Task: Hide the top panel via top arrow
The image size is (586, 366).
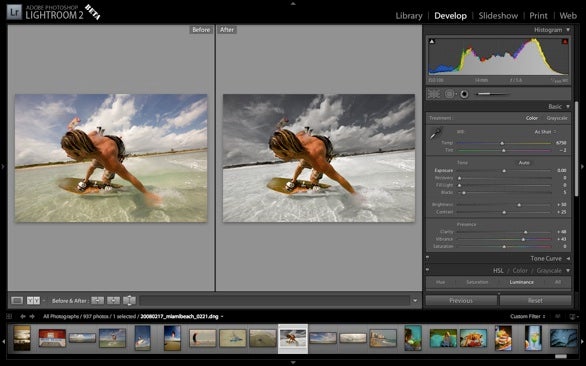Action: pos(293,3)
